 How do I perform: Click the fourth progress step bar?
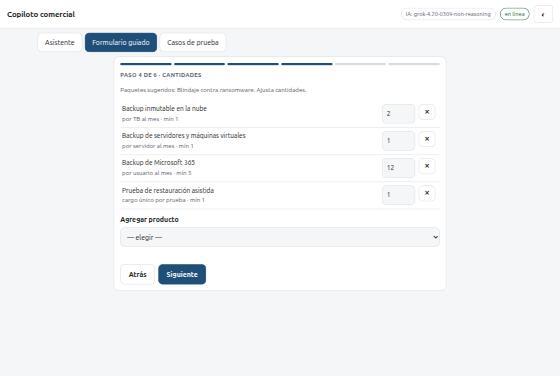click(307, 64)
